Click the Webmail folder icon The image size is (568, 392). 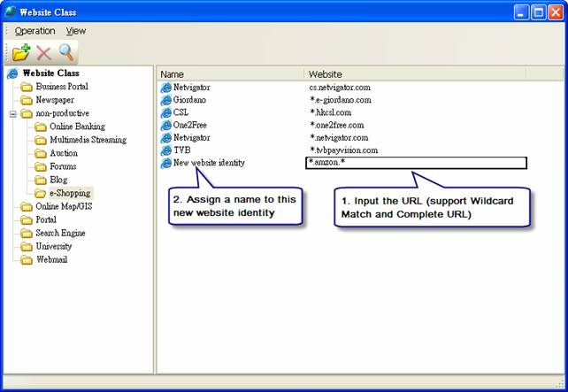[27, 260]
